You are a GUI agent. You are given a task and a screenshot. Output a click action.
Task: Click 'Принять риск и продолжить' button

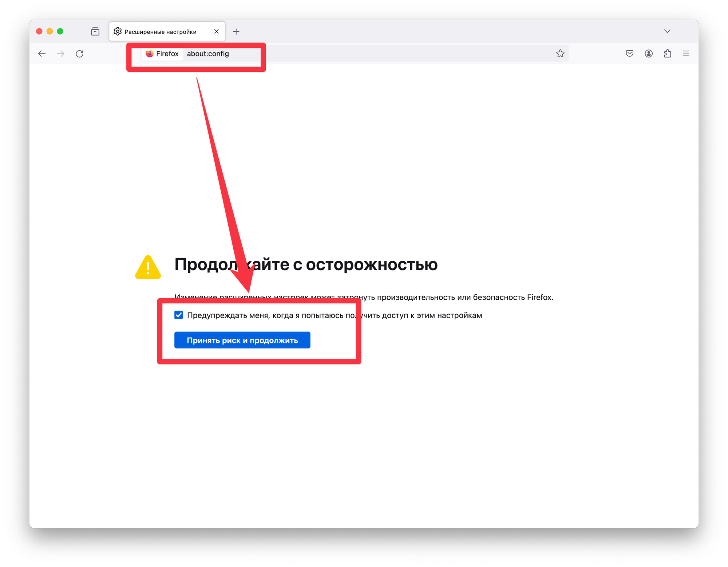(242, 340)
